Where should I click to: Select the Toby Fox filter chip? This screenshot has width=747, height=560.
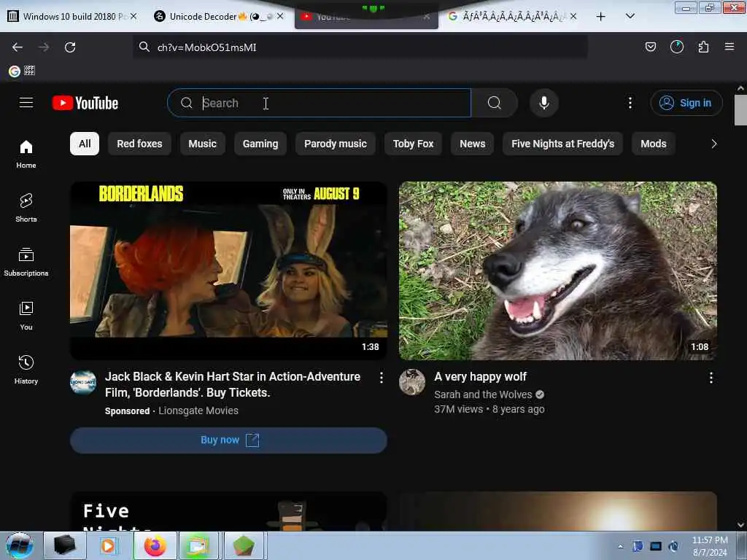click(x=413, y=144)
